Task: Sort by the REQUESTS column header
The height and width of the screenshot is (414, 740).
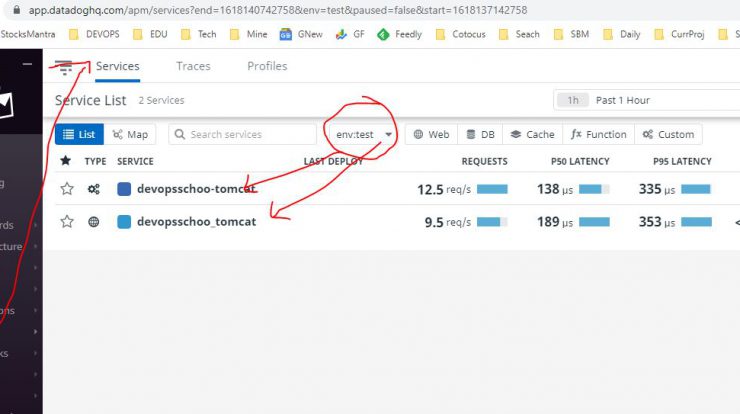Action: 484,161
